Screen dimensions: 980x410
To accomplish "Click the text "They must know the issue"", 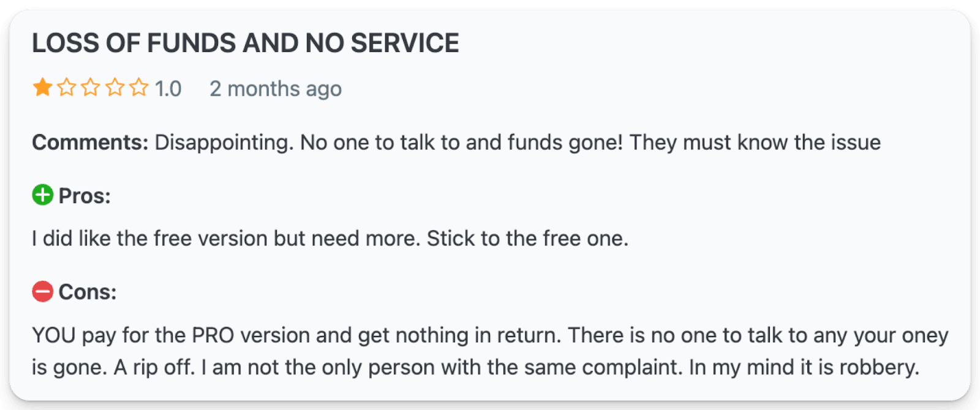I will 755,143.
